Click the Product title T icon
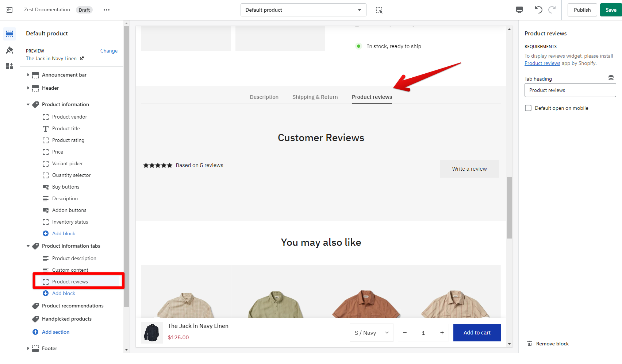The image size is (622, 364). [46, 128]
